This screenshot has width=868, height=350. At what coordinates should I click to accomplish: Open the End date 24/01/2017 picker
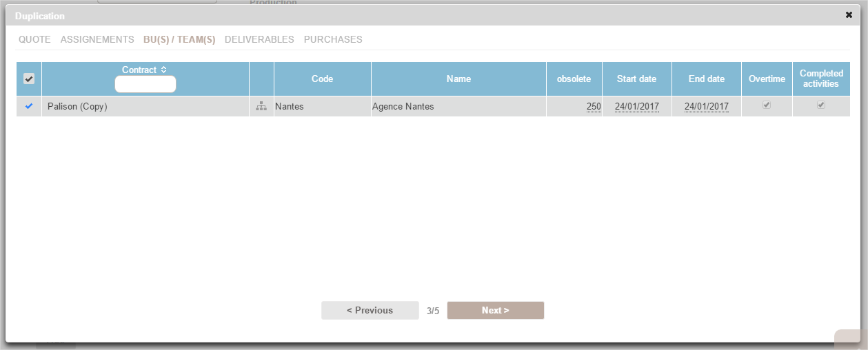706,107
